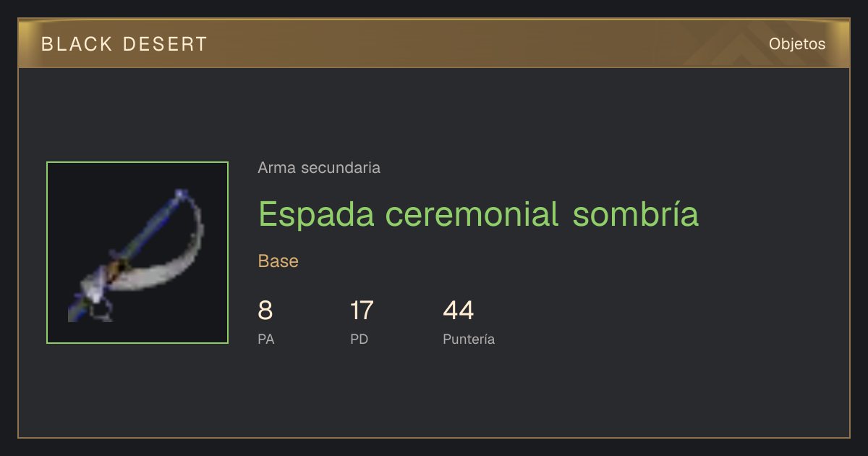This screenshot has width=868, height=456.
Task: Click the Puntería stat label
Action: (x=469, y=339)
